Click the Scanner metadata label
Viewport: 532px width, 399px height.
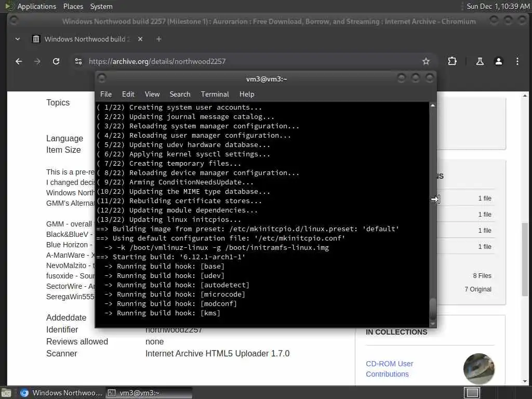(62, 353)
